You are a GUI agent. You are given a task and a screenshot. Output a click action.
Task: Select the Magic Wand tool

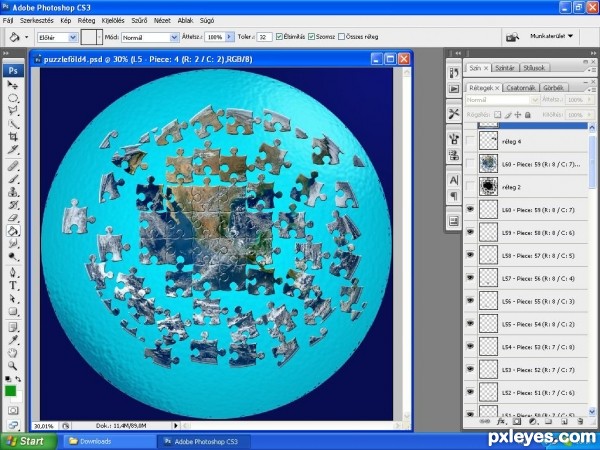click(x=13, y=124)
